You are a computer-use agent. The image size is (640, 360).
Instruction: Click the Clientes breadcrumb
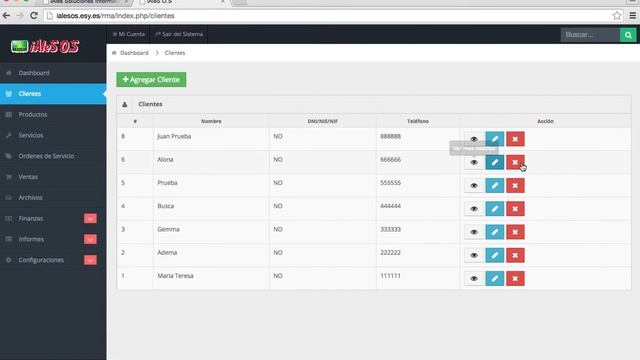coord(175,53)
